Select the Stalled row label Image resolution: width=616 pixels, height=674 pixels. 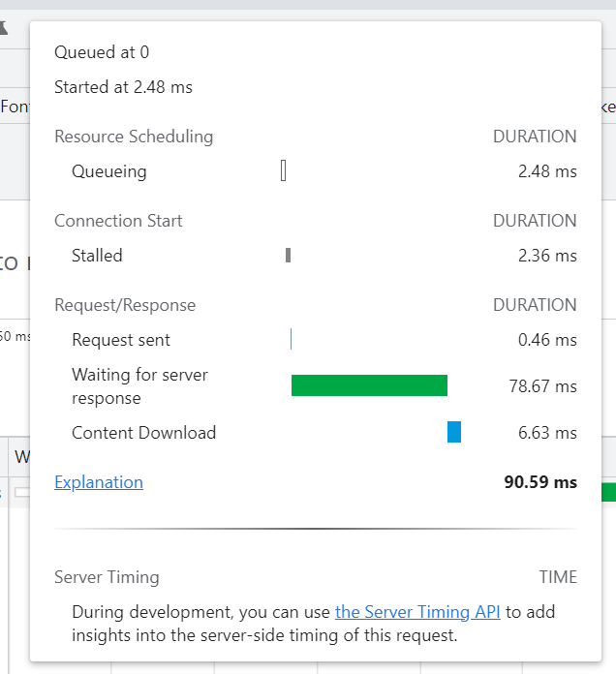(97, 256)
